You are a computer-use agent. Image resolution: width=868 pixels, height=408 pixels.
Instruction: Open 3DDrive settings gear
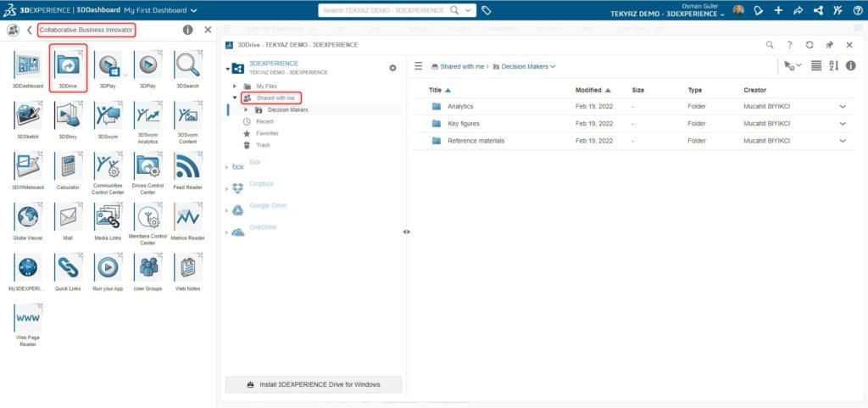point(392,68)
